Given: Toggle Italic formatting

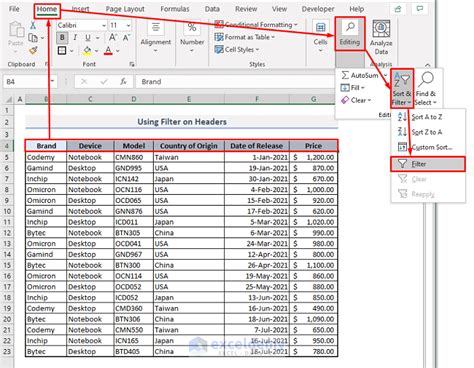Looking at the screenshot, I should (x=75, y=38).
